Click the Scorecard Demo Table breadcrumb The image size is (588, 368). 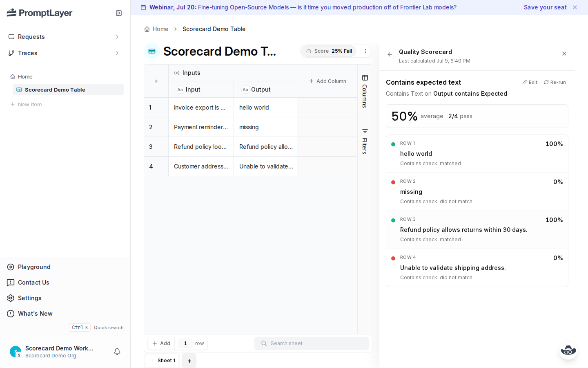coord(214,29)
